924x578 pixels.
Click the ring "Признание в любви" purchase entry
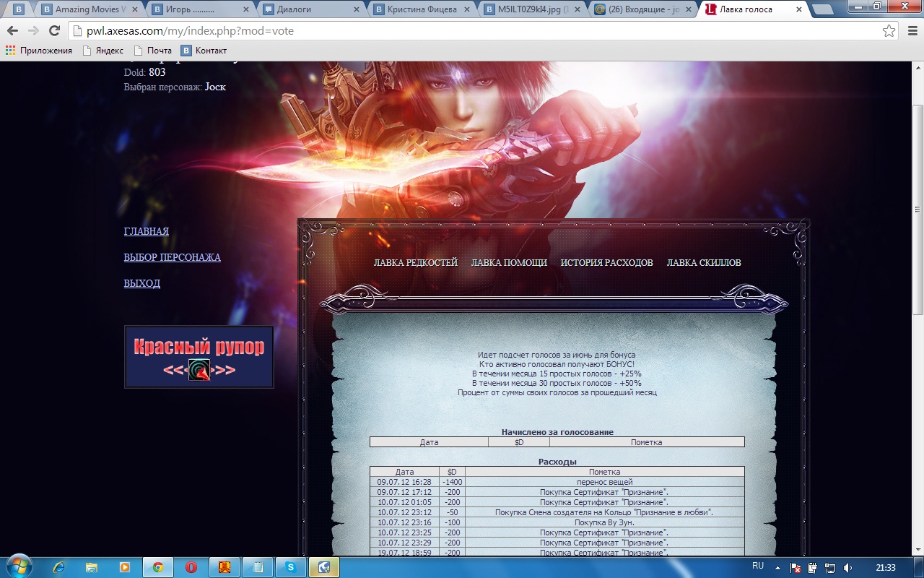(x=604, y=512)
